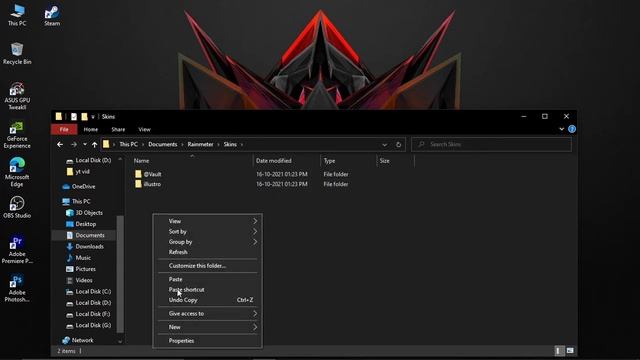Open Downloads in navigation pane
The image size is (640, 360).
point(89,247)
